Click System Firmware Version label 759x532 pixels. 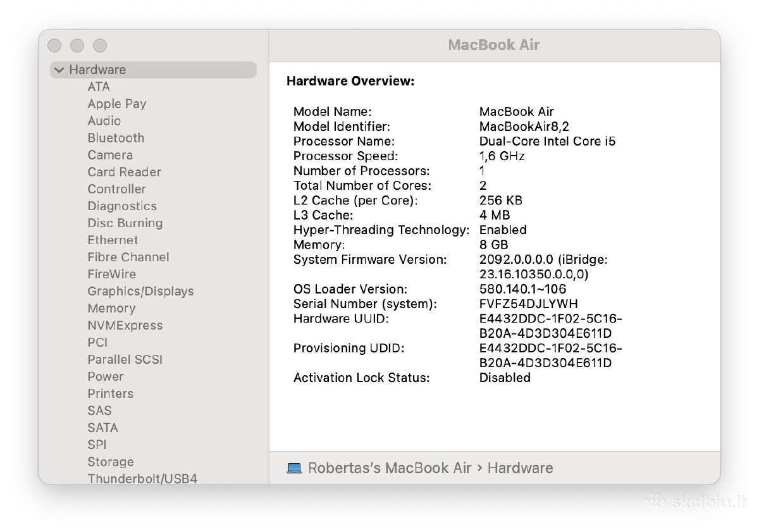click(370, 259)
